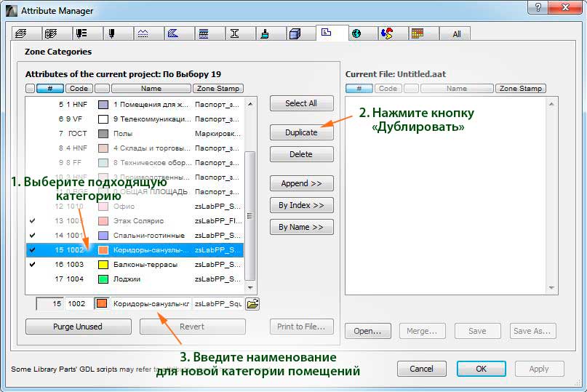Click the Delete button
The image size is (587, 392).
click(301, 154)
